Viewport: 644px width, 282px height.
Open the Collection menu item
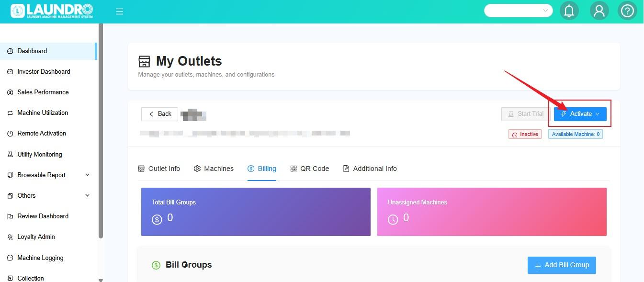pyautogui.click(x=31, y=278)
